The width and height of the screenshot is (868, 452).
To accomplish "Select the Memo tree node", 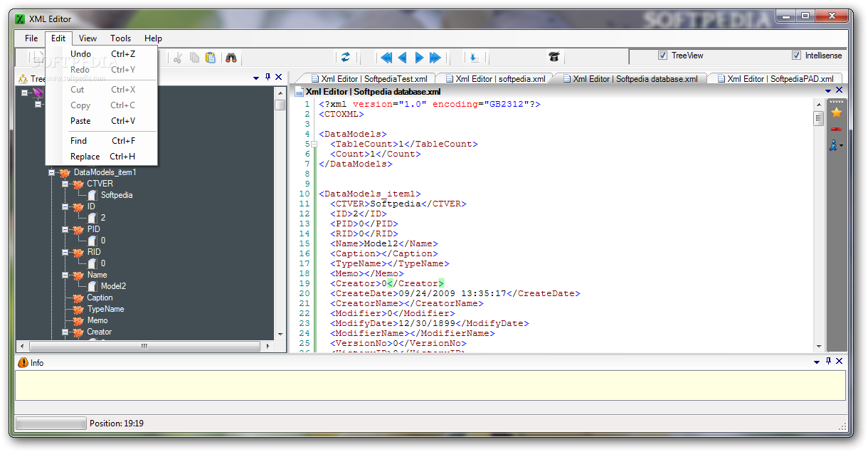I will point(97,320).
